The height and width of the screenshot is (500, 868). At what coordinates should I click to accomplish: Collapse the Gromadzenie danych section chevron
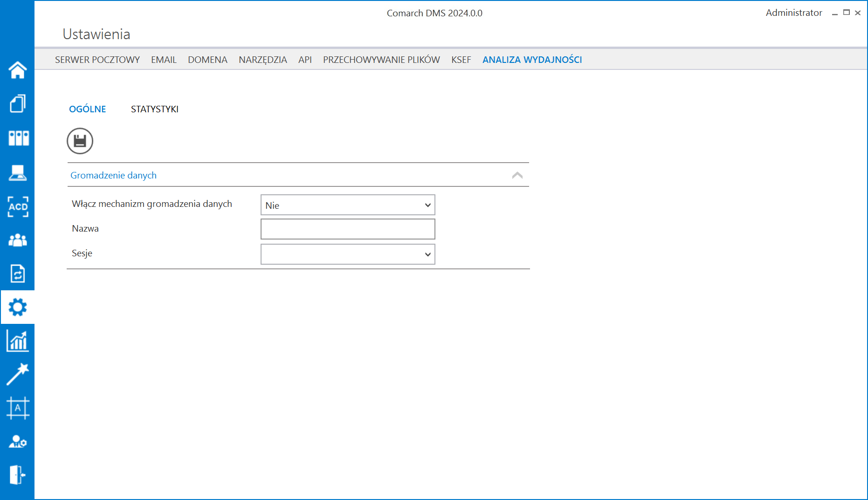point(517,175)
